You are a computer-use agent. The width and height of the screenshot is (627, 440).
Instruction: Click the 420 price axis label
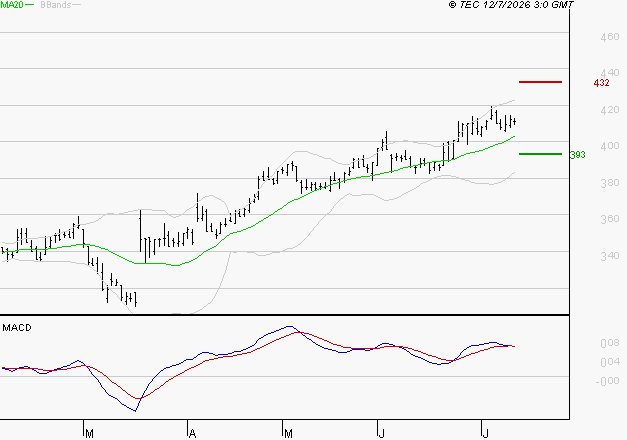point(610,110)
